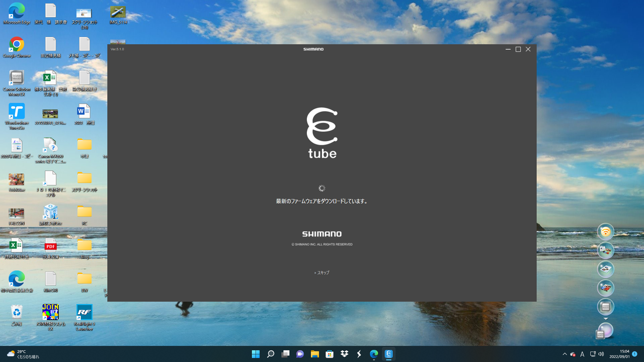The image size is (644, 362).
Task: Open the weather widget showing 29°C
Action: click(23, 354)
